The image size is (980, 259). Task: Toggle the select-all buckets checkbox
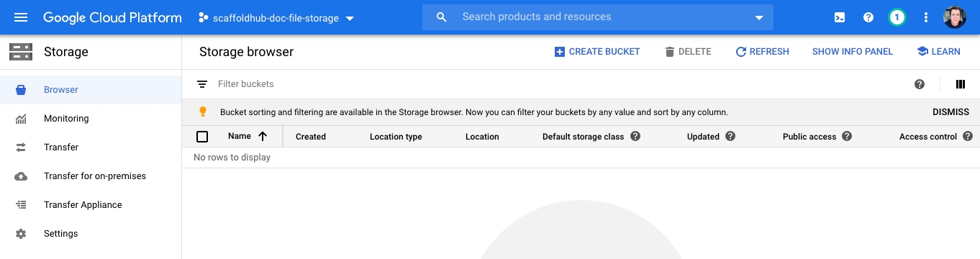pyautogui.click(x=202, y=137)
